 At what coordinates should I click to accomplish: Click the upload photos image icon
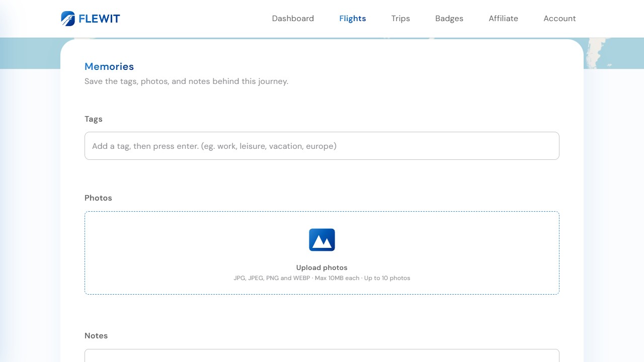[322, 240]
